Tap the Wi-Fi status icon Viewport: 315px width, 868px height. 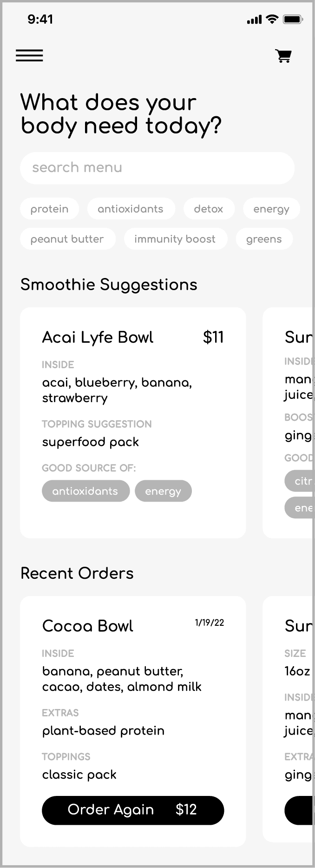pos(272,19)
